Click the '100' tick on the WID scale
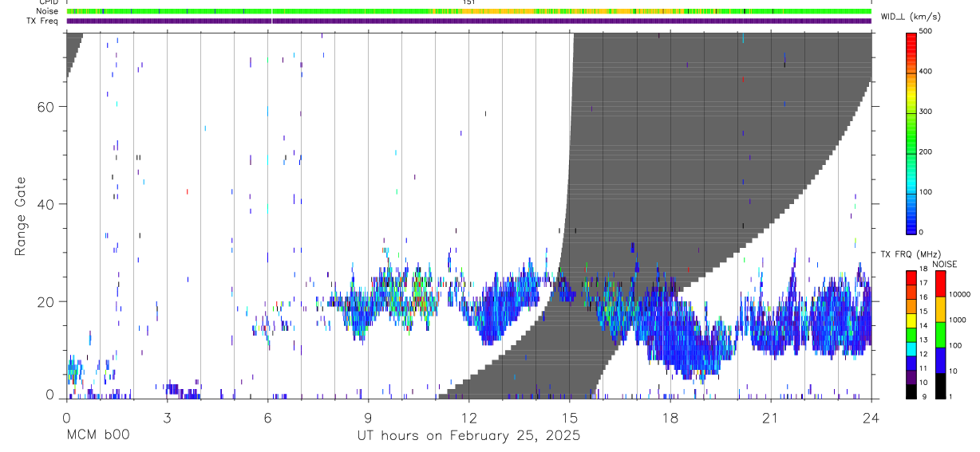The image size is (980, 452). [926, 192]
